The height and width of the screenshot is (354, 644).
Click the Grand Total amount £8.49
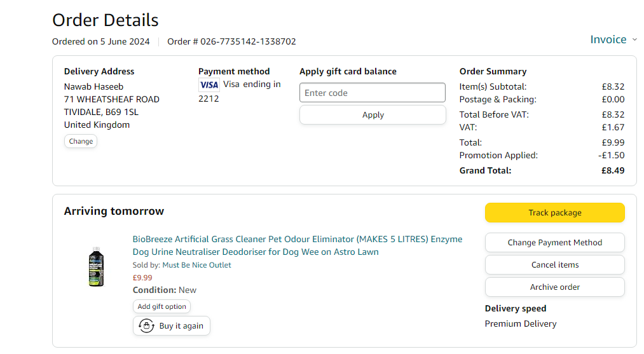tap(613, 170)
